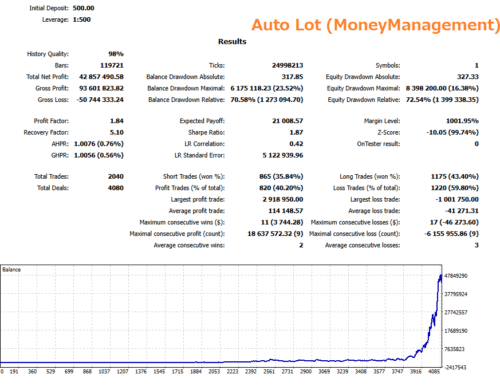The height and width of the screenshot is (390, 500).
Task: Click the chart y-axis label 47849290
Action: click(456, 276)
